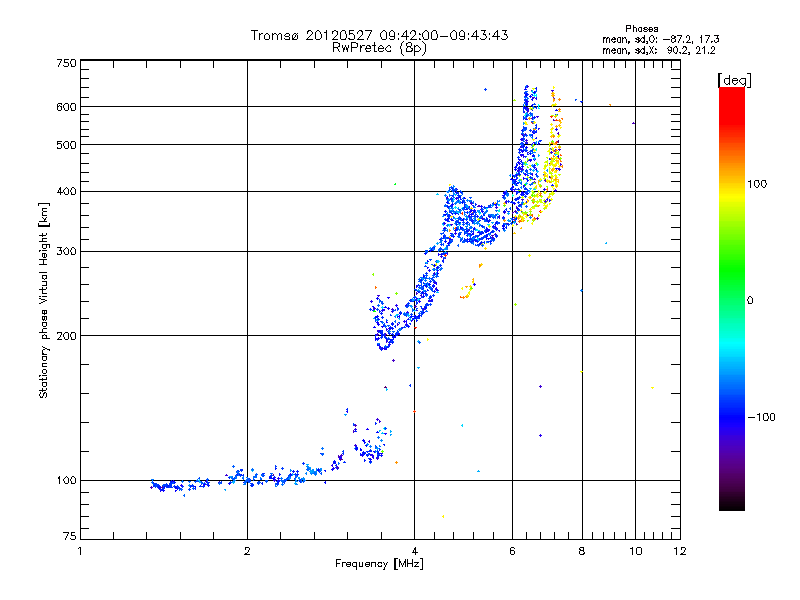Click the 'Phases' heading text

pyautogui.click(x=642, y=29)
